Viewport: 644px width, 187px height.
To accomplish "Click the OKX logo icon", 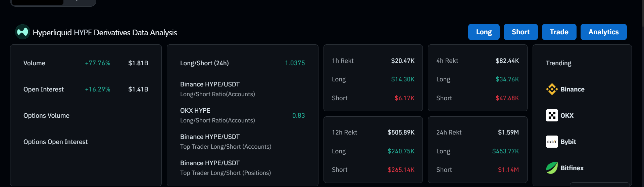I will tap(552, 115).
